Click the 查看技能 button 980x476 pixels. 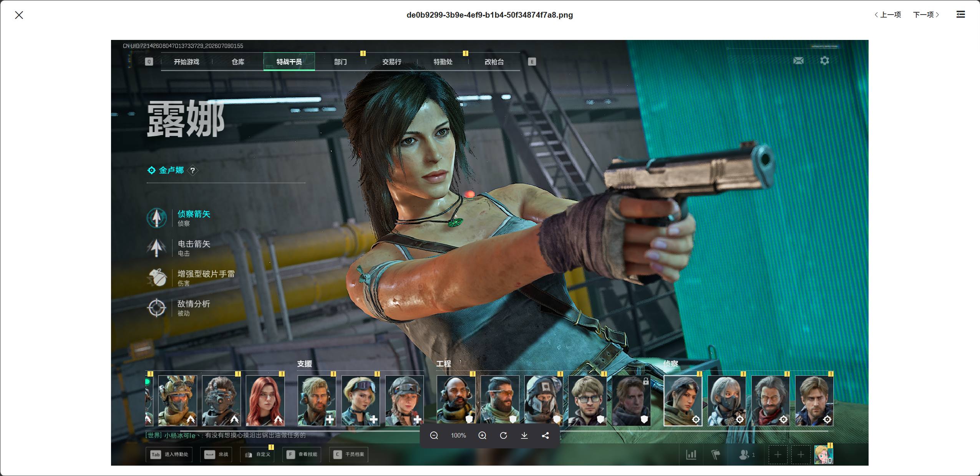coord(302,455)
